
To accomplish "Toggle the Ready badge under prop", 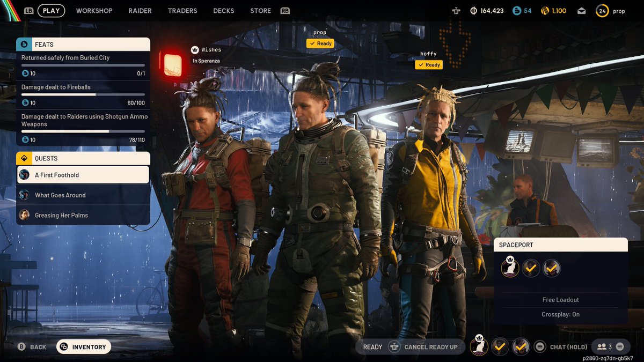I will point(320,43).
